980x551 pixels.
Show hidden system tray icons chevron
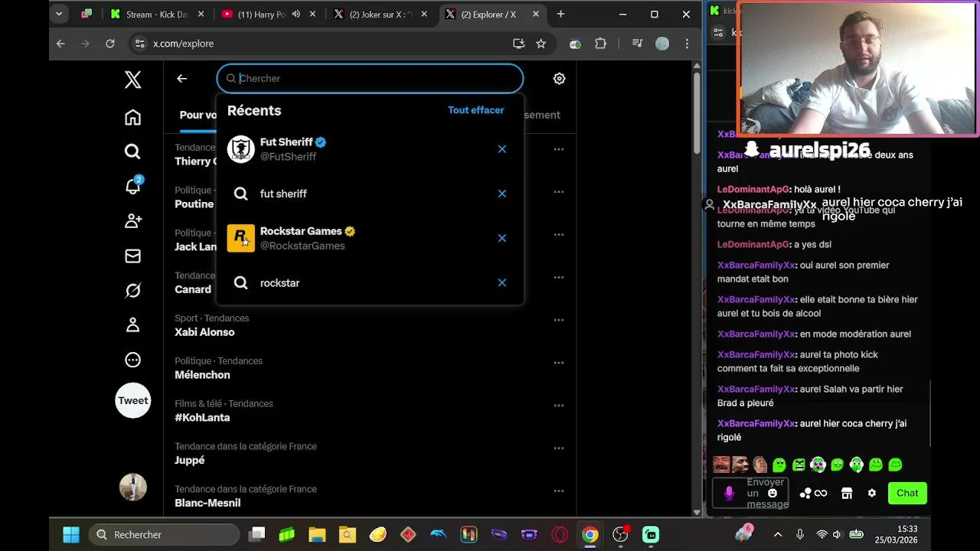click(778, 534)
